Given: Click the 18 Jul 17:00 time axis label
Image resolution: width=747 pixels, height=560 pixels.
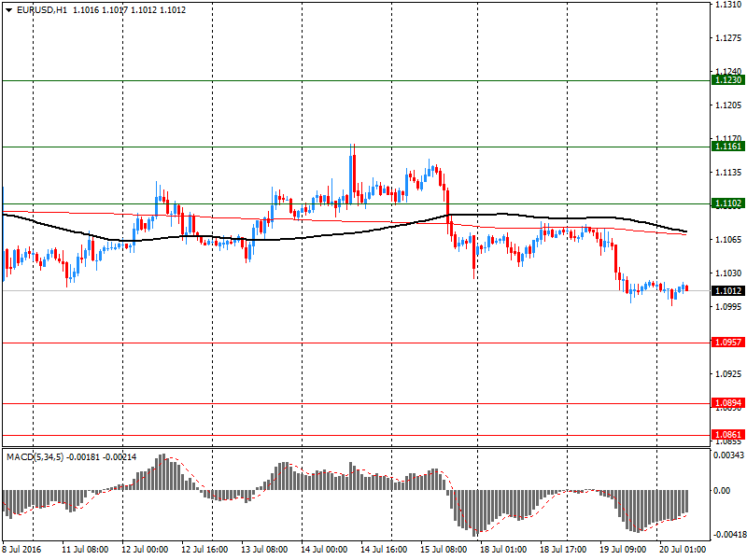Looking at the screenshot, I should click(563, 550).
